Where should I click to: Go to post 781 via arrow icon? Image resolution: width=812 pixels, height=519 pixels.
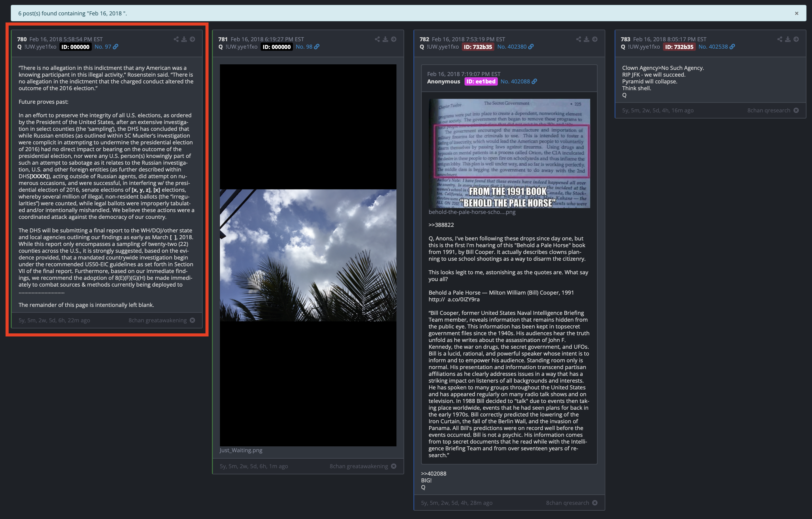tap(393, 39)
